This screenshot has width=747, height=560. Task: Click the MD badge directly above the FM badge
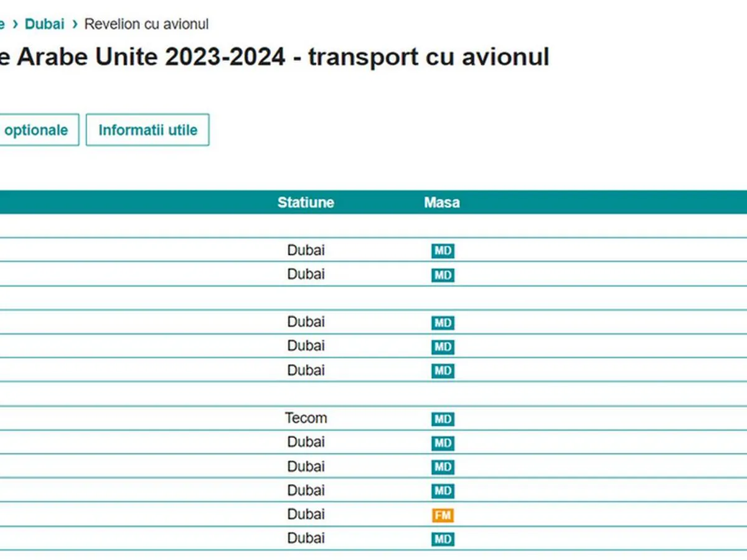tap(443, 491)
